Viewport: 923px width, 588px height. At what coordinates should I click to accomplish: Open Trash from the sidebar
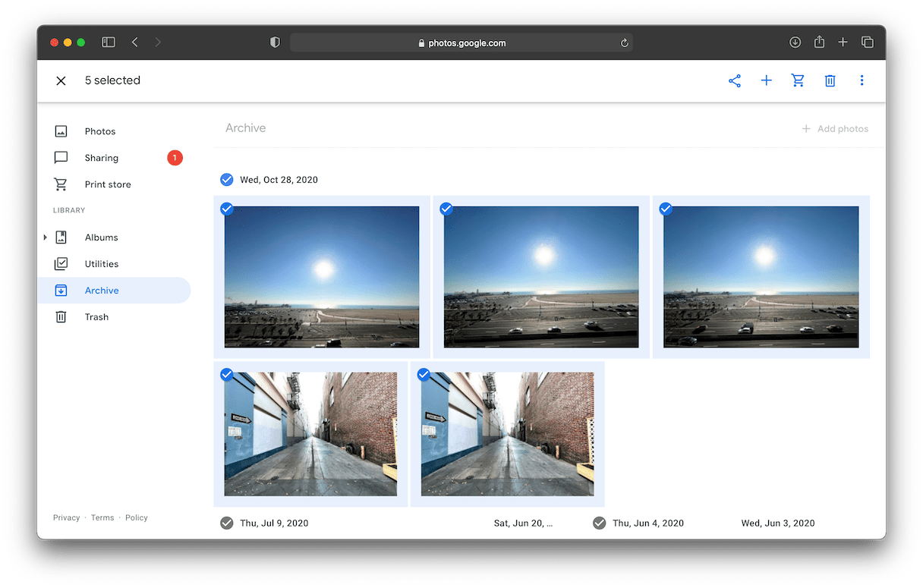(x=96, y=316)
